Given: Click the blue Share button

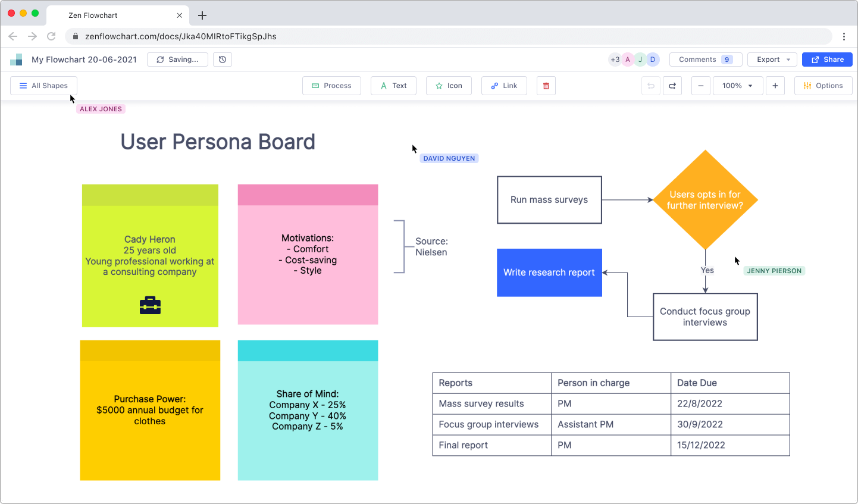Looking at the screenshot, I should [827, 60].
